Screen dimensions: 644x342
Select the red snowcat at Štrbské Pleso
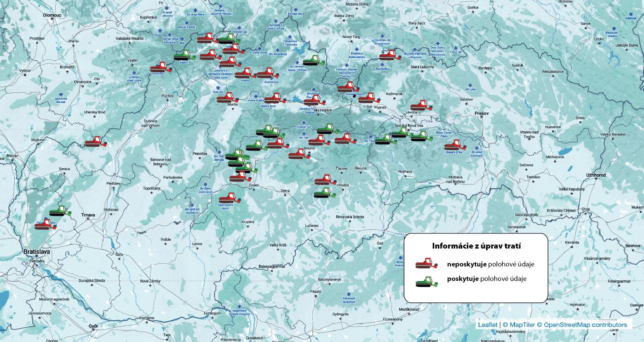[348, 87]
